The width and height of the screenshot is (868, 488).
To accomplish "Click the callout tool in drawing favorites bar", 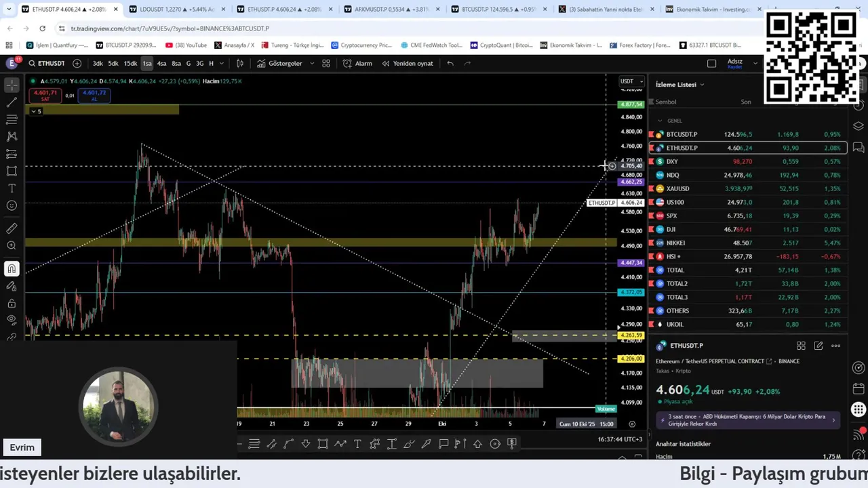I will [443, 444].
